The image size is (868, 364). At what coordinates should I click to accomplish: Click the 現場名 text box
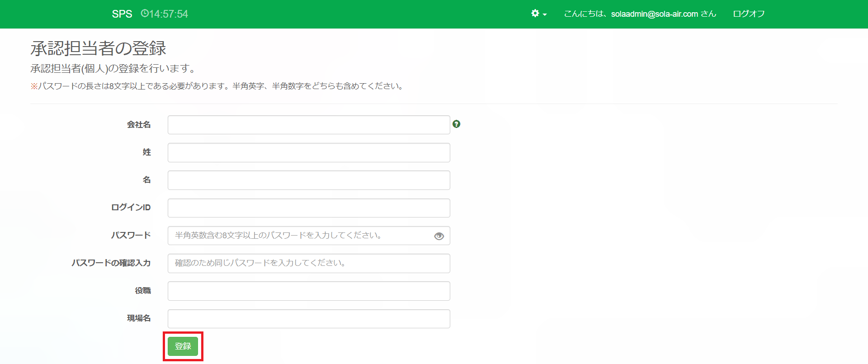[308, 319]
